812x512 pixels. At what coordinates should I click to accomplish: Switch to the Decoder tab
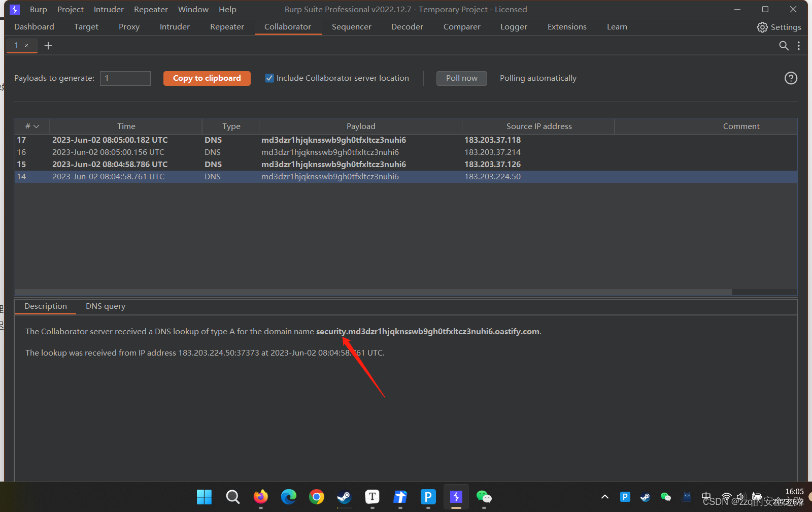coord(407,27)
